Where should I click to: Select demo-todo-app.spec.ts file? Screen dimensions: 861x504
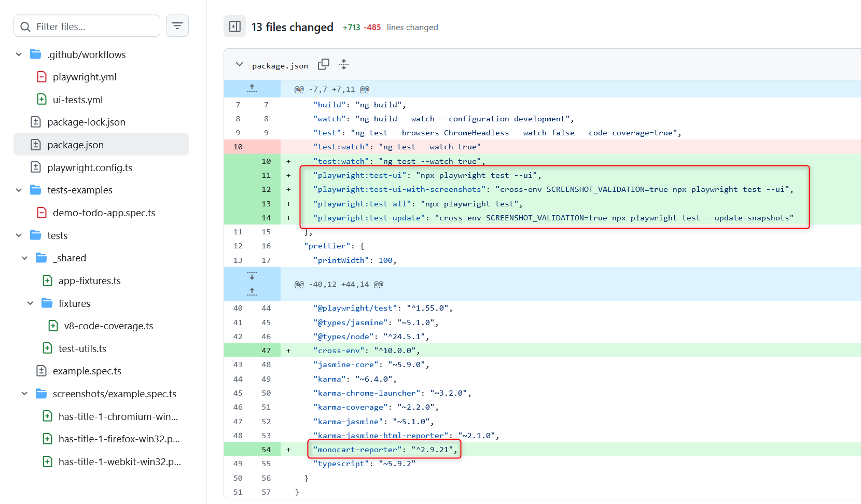click(x=104, y=213)
